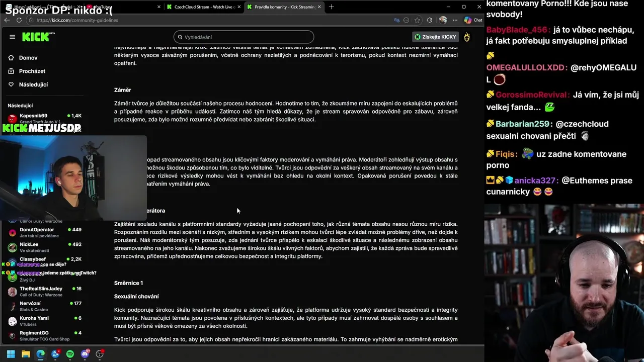Click the DonutOperator channel avatar
Image resolution: width=644 pixels, height=362 pixels.
12,233
